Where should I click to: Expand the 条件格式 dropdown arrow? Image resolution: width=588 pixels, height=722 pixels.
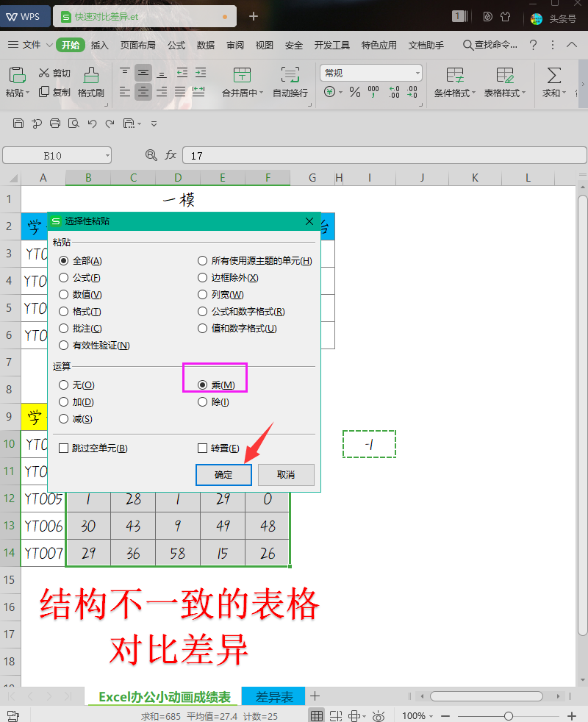(x=473, y=93)
